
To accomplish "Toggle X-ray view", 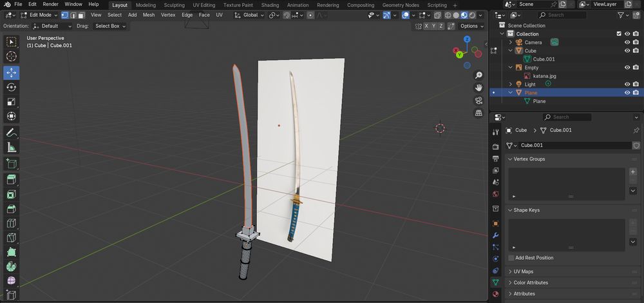I will (x=437, y=15).
